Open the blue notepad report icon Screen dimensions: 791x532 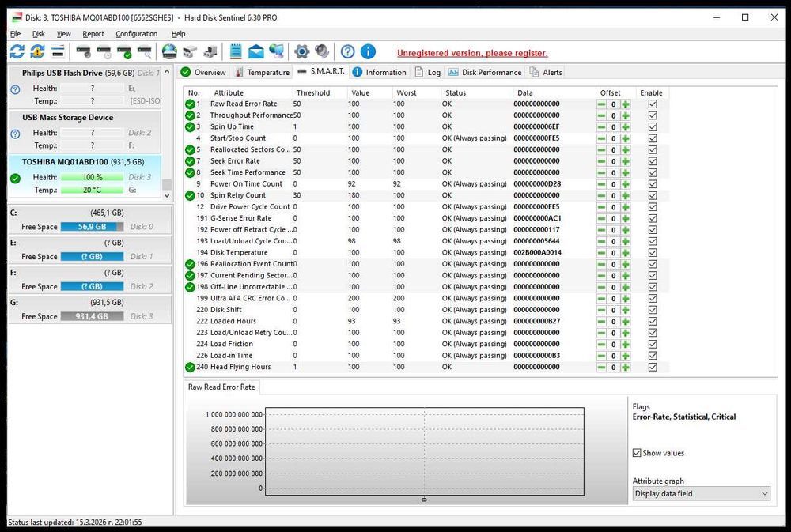coord(236,52)
